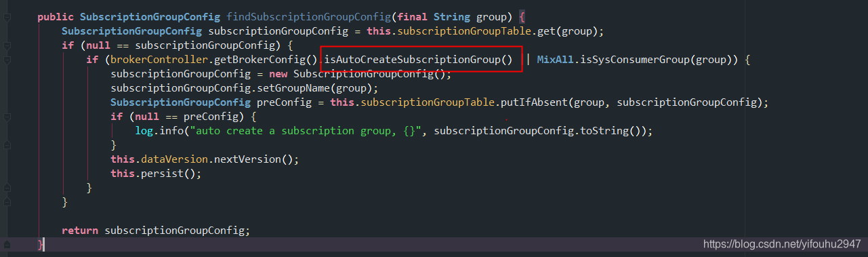Click 'public' keyword of method
This screenshot has height=257, width=868.
56,16
